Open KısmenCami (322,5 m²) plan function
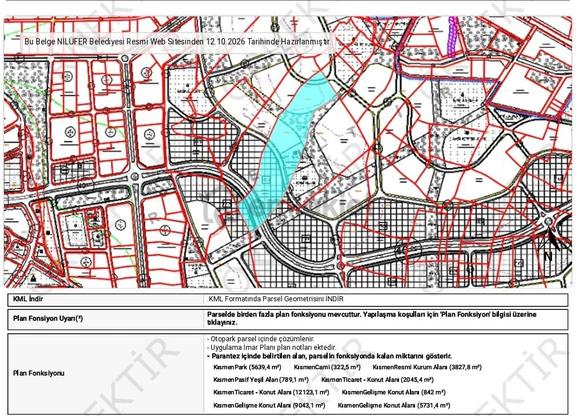The image size is (576, 416). pyautogui.click(x=327, y=367)
